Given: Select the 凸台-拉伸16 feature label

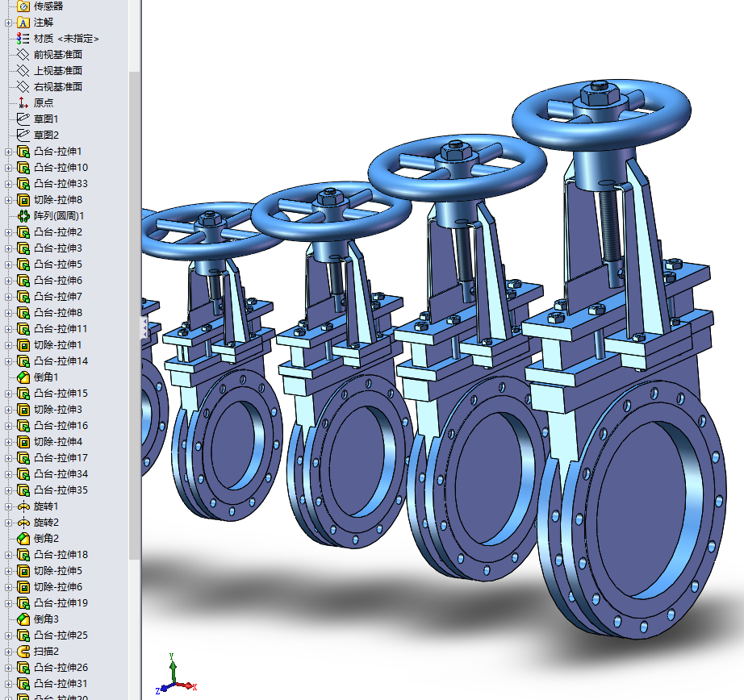Looking at the screenshot, I should tap(61, 426).
